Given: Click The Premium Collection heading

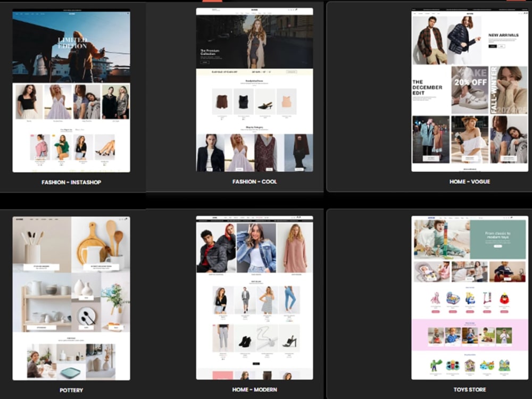Looking at the screenshot, I should click(x=210, y=52).
